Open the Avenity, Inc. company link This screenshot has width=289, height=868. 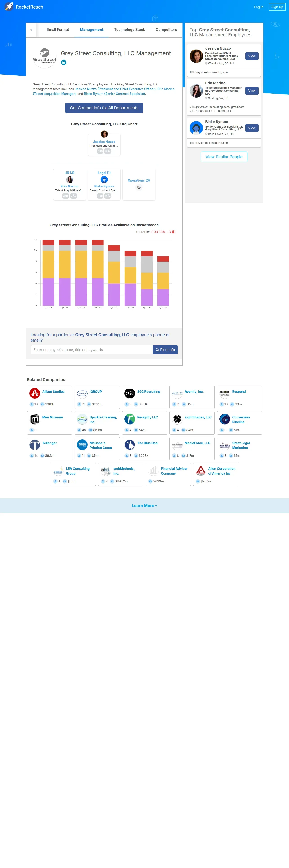pyautogui.click(x=194, y=392)
